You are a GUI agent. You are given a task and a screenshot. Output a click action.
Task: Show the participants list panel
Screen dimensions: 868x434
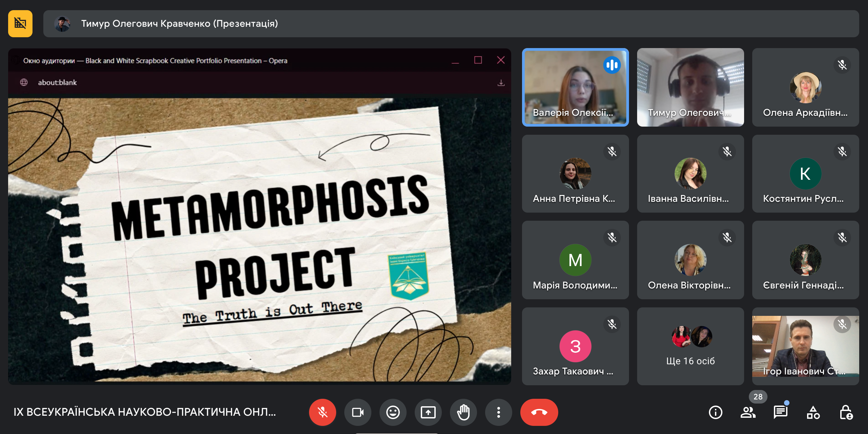(748, 412)
